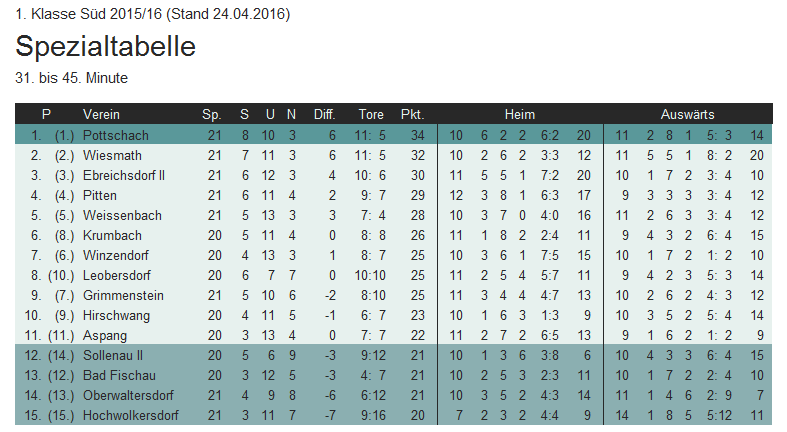The image size is (787, 432).
Task: Select Ebreichsdorf II in the table
Action: point(123,175)
